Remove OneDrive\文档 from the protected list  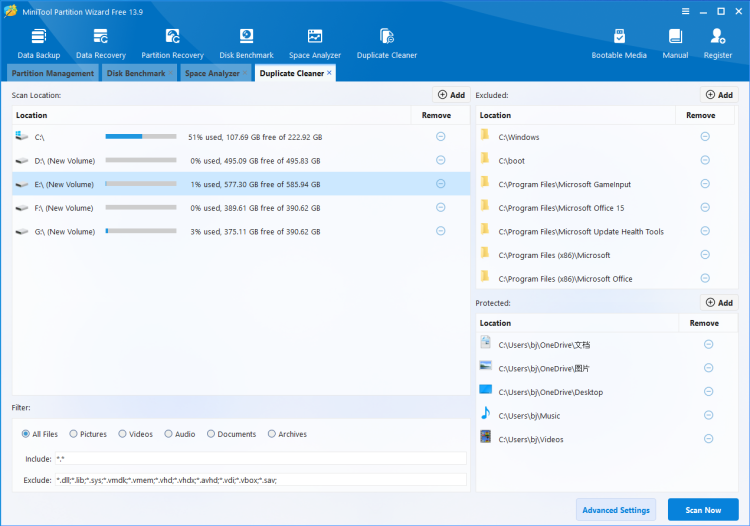tap(708, 344)
